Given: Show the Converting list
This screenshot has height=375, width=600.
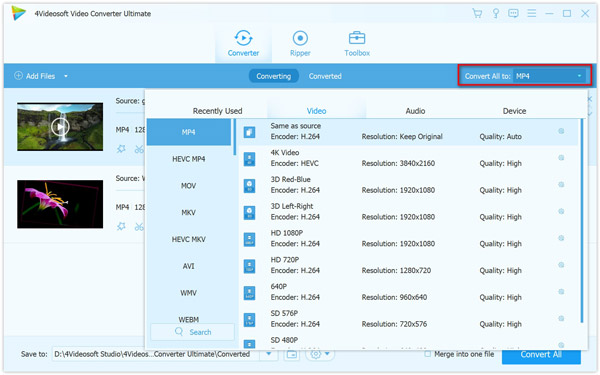Looking at the screenshot, I should click(274, 76).
